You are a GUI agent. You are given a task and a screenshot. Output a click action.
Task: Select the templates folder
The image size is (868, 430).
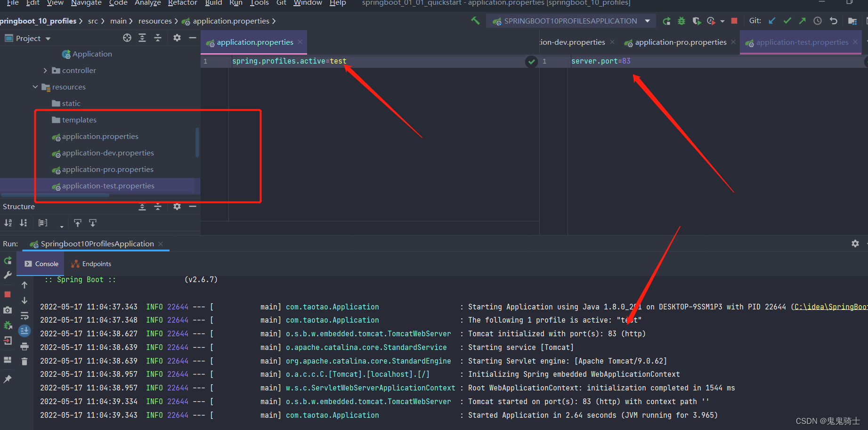(74, 120)
